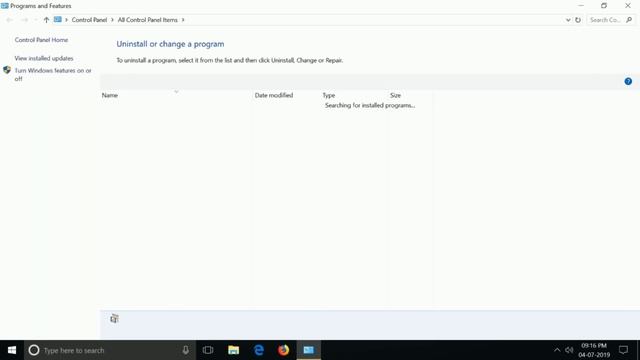Screen dimensions: 640x360
Task: Open the Action Center notifications icon
Action: click(x=623, y=350)
